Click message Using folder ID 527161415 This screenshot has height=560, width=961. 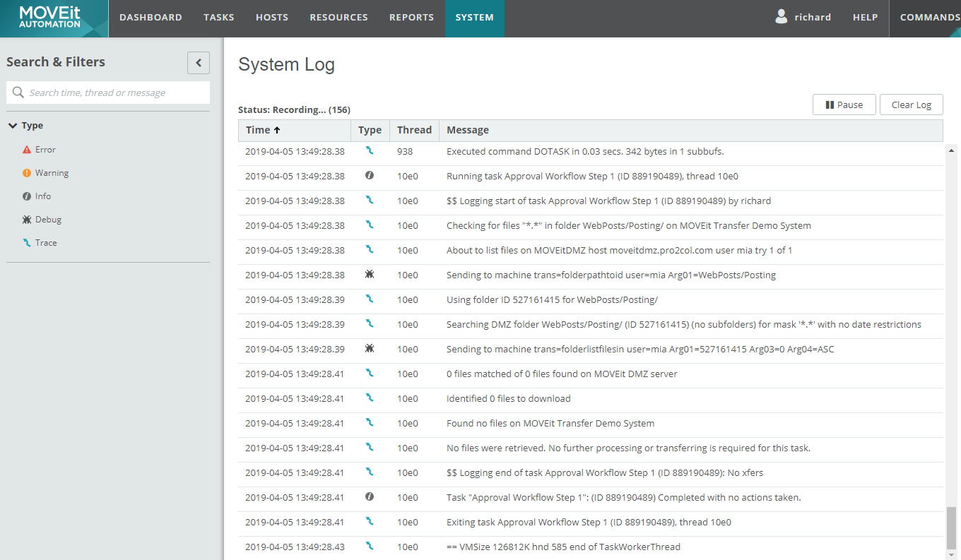[x=552, y=299]
